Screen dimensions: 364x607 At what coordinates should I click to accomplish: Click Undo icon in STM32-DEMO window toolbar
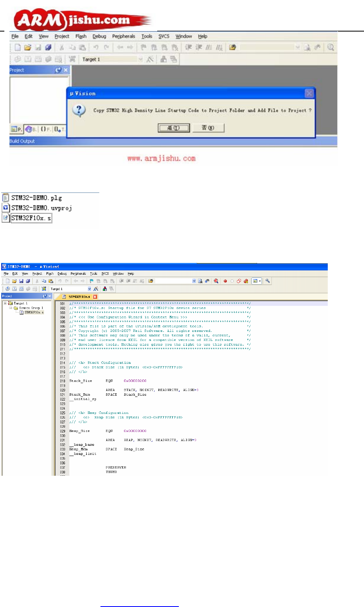(60, 281)
